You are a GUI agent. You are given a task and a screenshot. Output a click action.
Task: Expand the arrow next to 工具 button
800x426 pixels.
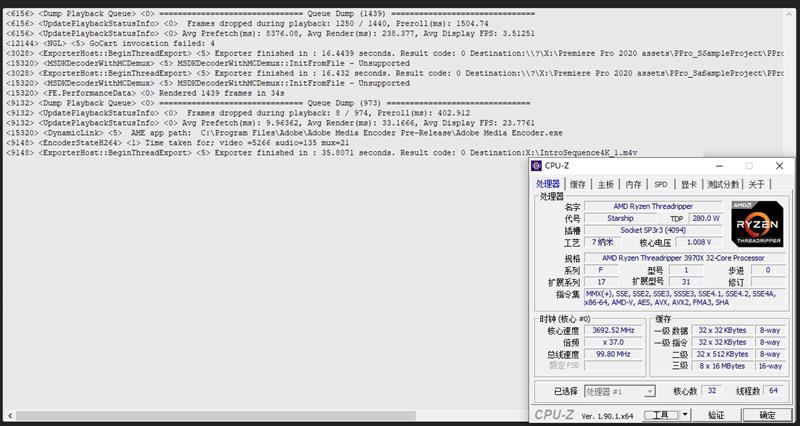[x=685, y=415]
